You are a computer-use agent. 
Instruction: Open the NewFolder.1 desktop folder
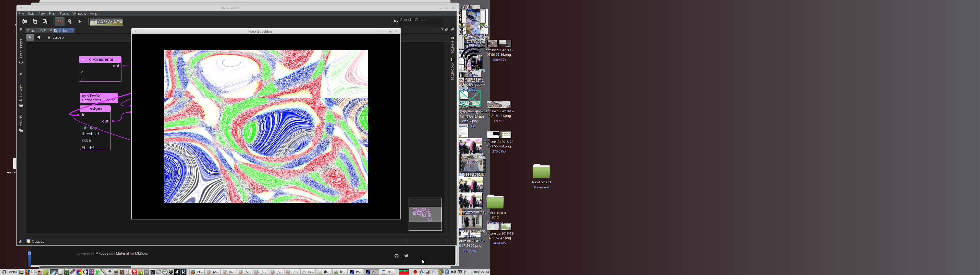pyautogui.click(x=541, y=172)
